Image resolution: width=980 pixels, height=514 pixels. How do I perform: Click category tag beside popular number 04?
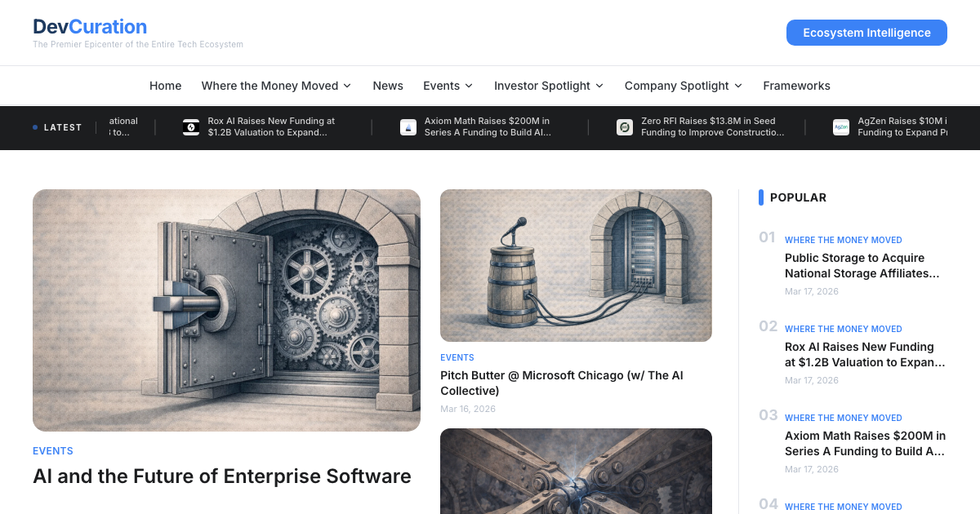(844, 507)
